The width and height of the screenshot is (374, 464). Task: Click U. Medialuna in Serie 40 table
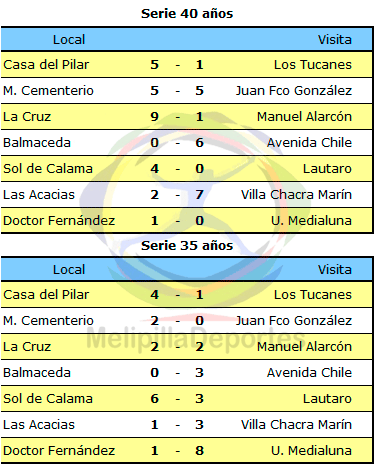(311, 221)
